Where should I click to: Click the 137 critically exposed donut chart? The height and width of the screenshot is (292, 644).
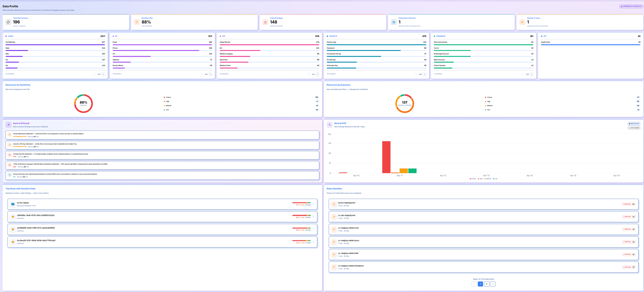[x=405, y=103]
